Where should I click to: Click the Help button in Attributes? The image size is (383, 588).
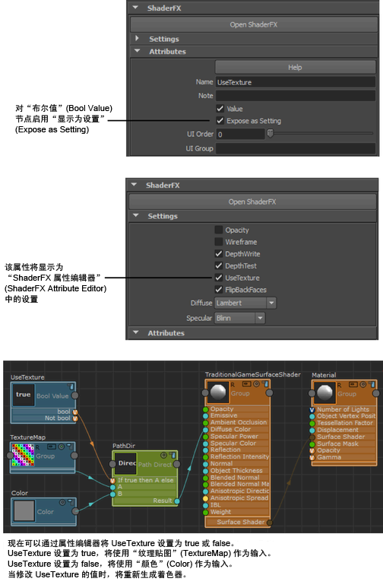click(295, 67)
